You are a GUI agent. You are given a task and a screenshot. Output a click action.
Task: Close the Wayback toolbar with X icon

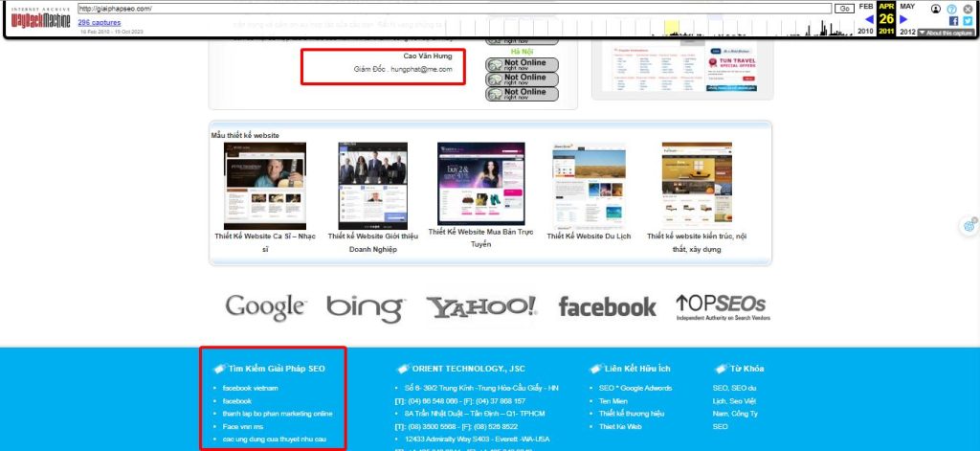coord(969,9)
